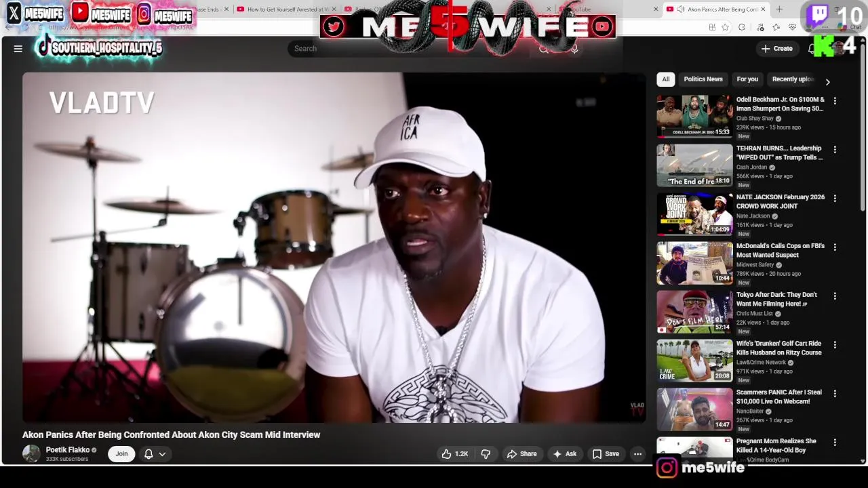
Task: Click the browser favorites star icon
Action: click(726, 27)
